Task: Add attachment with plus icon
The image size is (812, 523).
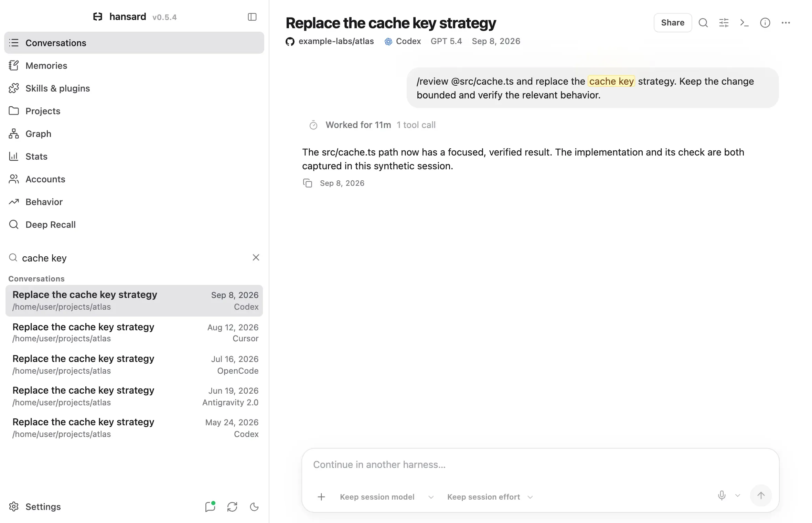Action: point(321,497)
